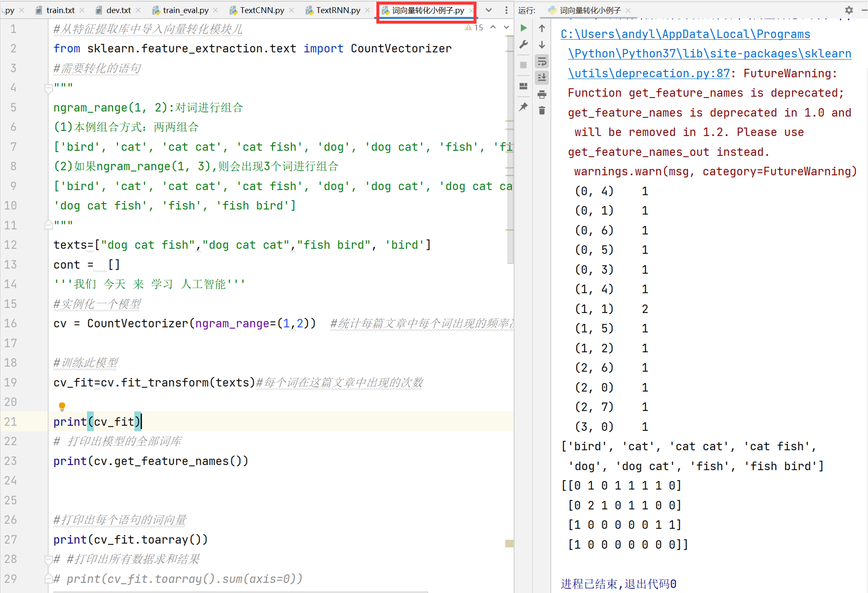Click the restore layout icon in run panel
This screenshot has height=593, width=868.
[524, 86]
